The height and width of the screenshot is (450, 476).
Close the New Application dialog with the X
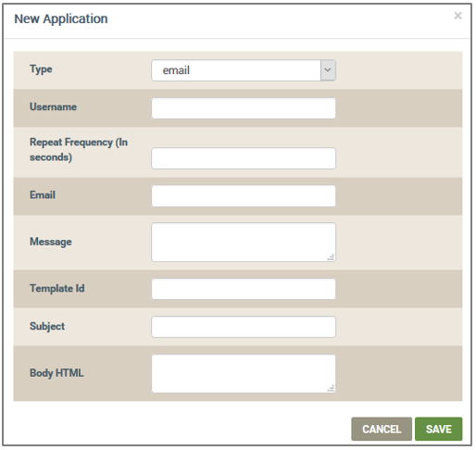[x=457, y=16]
